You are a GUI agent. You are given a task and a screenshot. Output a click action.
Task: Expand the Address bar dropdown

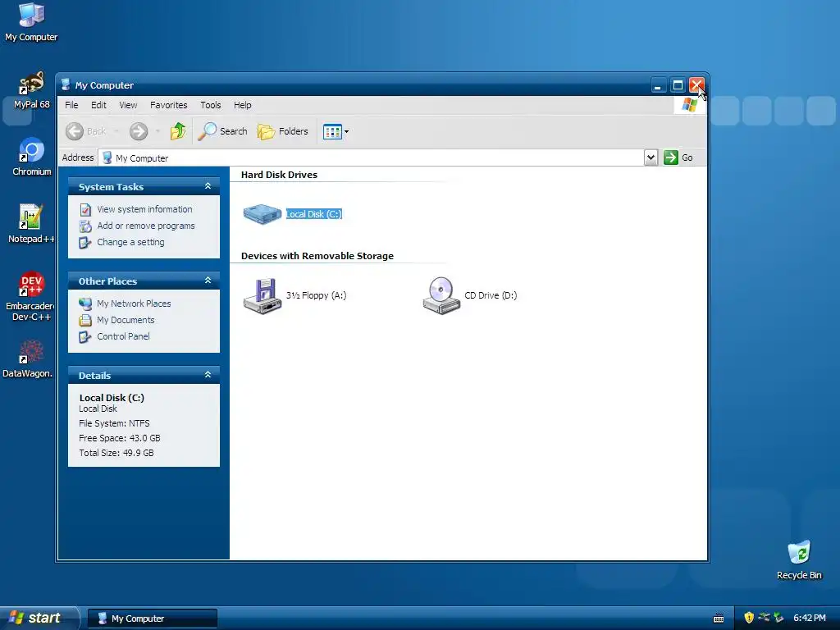[651, 157]
